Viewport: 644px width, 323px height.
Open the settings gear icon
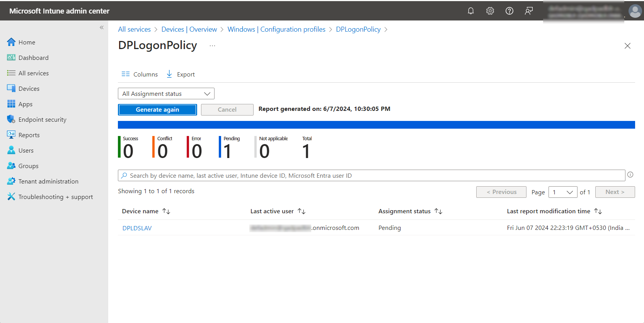(490, 11)
